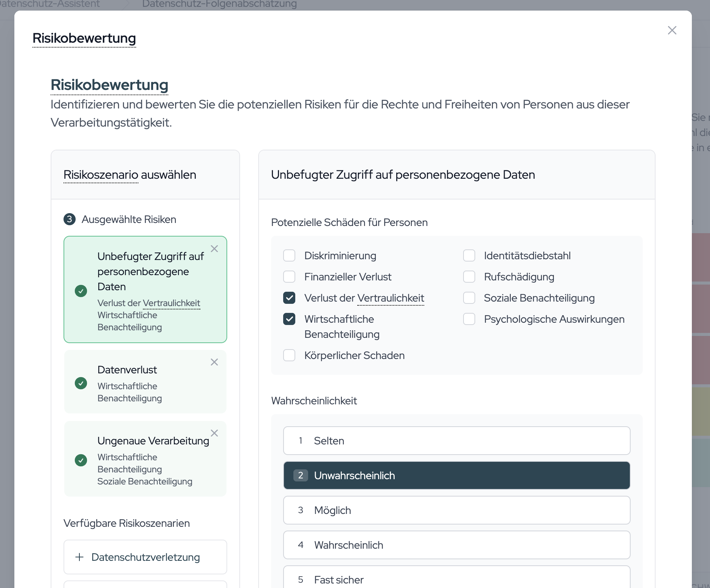Remove the Unbefugter Zugriff risk card

pyautogui.click(x=214, y=249)
